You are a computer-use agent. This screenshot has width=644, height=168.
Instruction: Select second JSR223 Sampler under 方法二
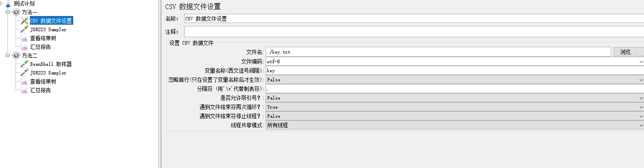tap(48, 73)
